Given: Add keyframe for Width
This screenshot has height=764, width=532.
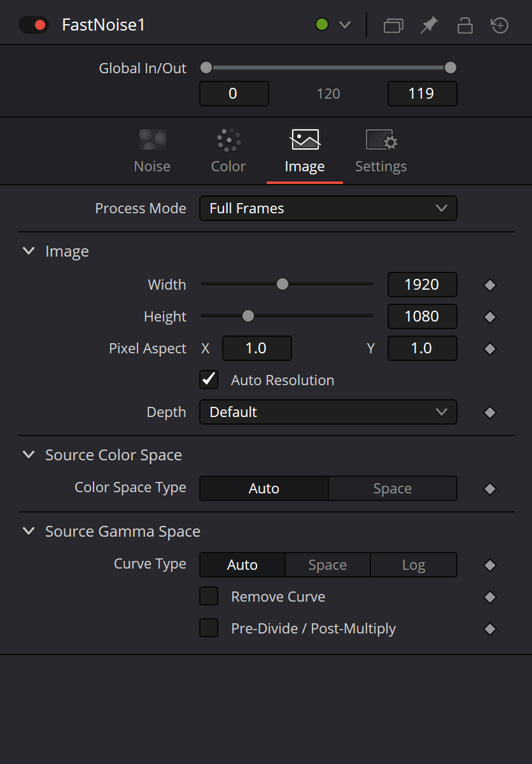Looking at the screenshot, I should 489,285.
